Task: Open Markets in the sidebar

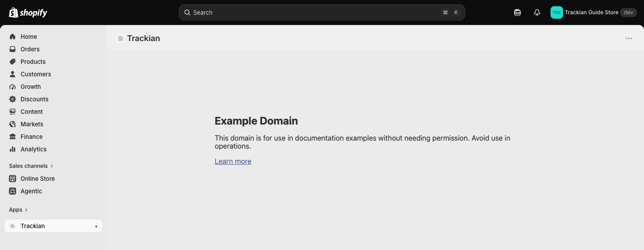Action: pyautogui.click(x=54, y=124)
